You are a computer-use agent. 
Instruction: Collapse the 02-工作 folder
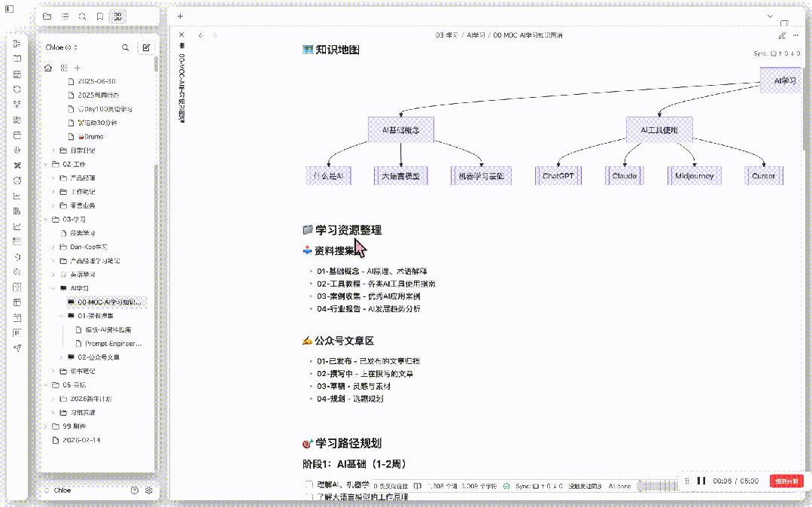pos(46,164)
